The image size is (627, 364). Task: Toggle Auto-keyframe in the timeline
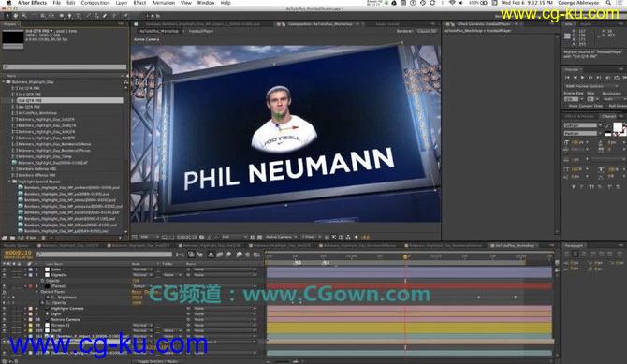coord(248,255)
